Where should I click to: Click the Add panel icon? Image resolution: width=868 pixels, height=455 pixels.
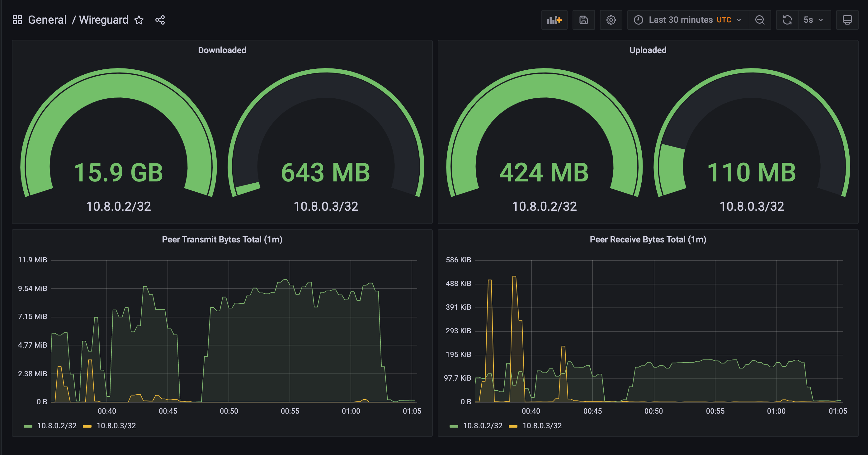pyautogui.click(x=554, y=20)
